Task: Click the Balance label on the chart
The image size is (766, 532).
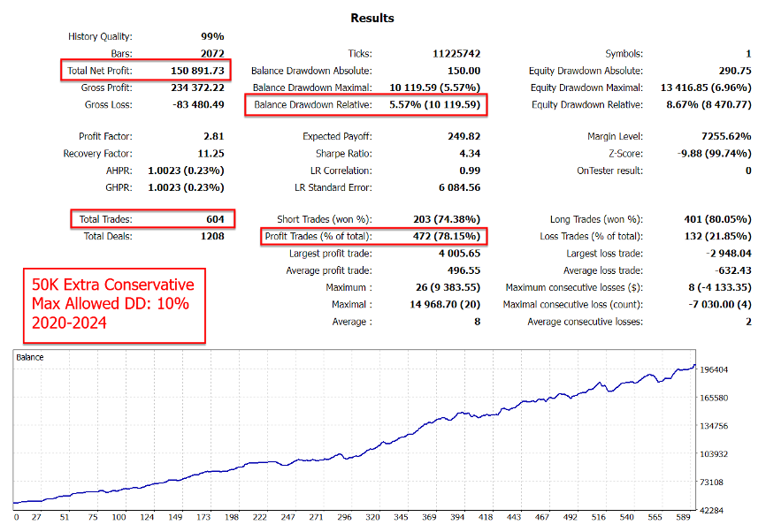Action: [31, 358]
